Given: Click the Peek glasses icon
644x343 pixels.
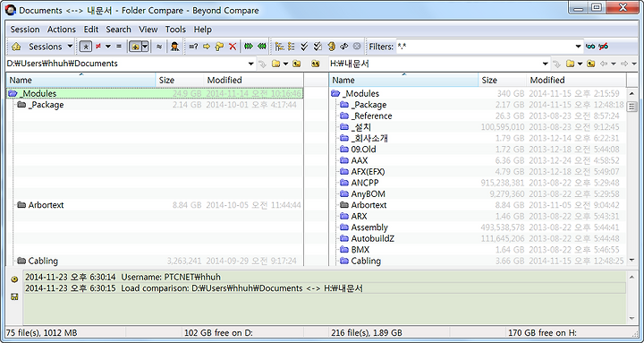Looking at the screenshot, I should tap(590, 47).
